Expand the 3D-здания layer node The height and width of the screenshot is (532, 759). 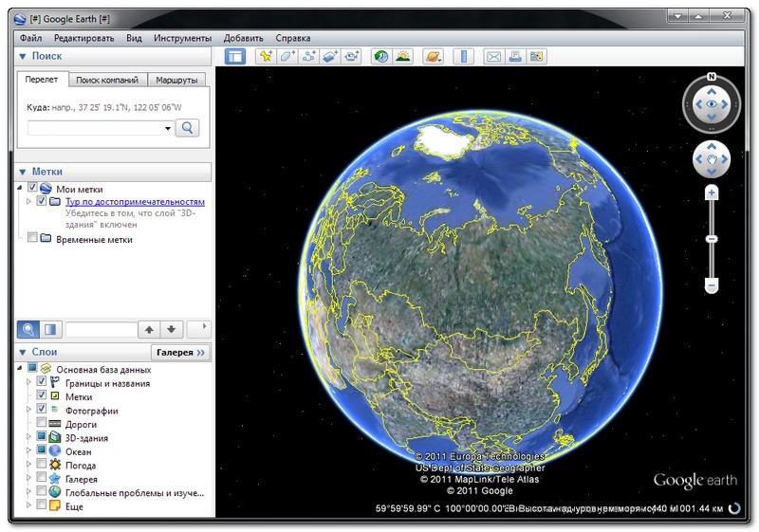[x=28, y=436]
